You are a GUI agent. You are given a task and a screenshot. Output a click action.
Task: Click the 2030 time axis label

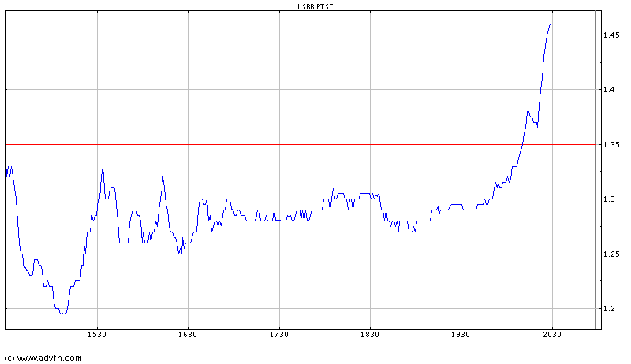[551, 335]
